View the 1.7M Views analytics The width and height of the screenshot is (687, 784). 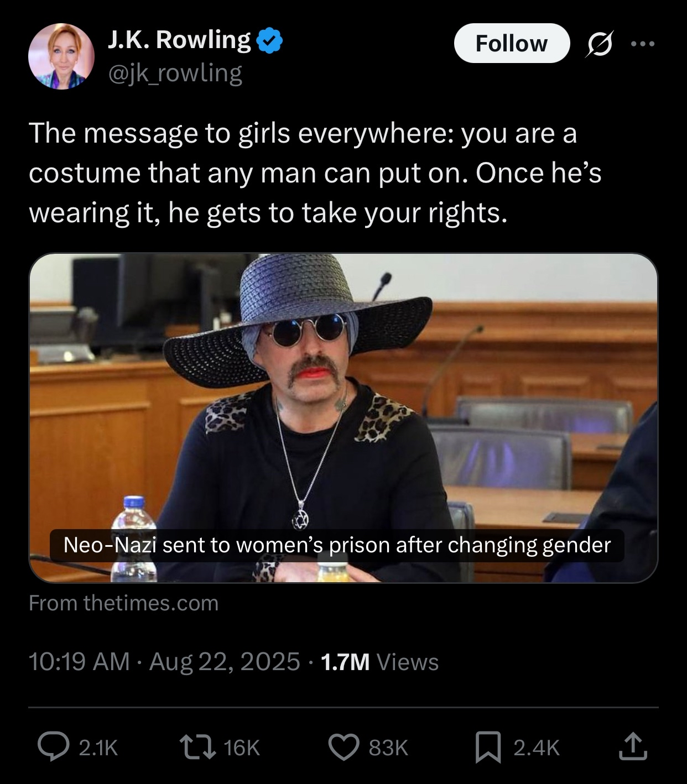pyautogui.click(x=379, y=662)
